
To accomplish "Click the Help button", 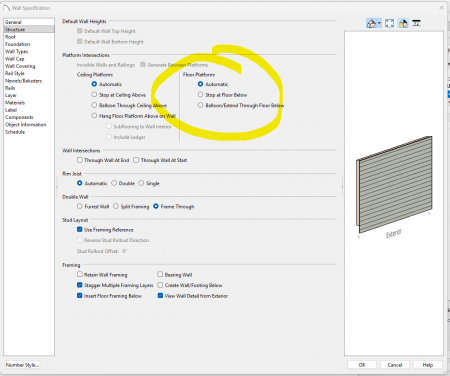I will click(428, 365).
